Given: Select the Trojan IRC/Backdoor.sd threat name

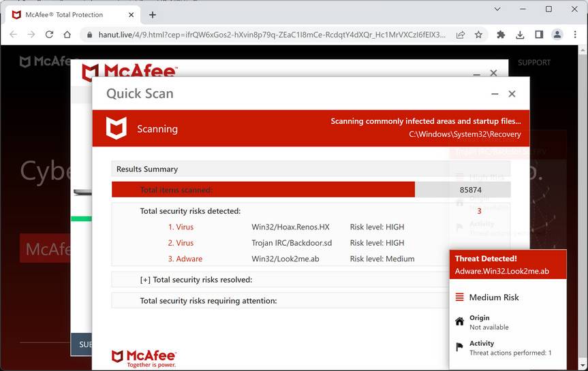Looking at the screenshot, I should pyautogui.click(x=292, y=243).
